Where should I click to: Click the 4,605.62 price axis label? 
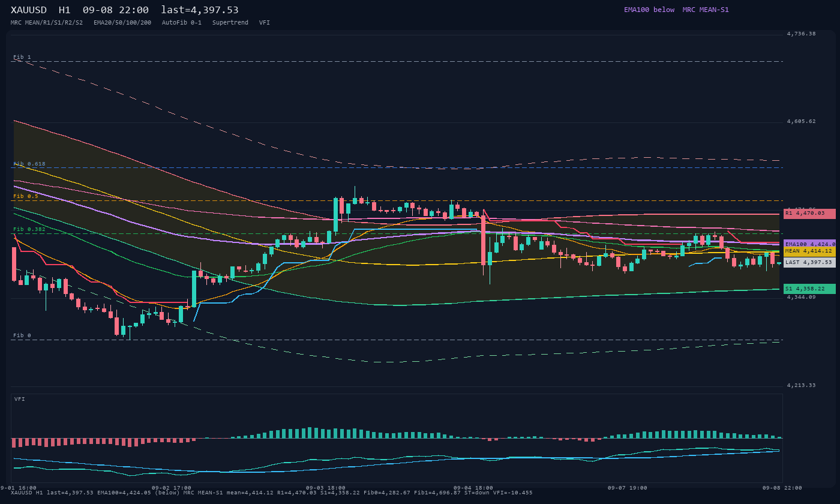click(802, 121)
